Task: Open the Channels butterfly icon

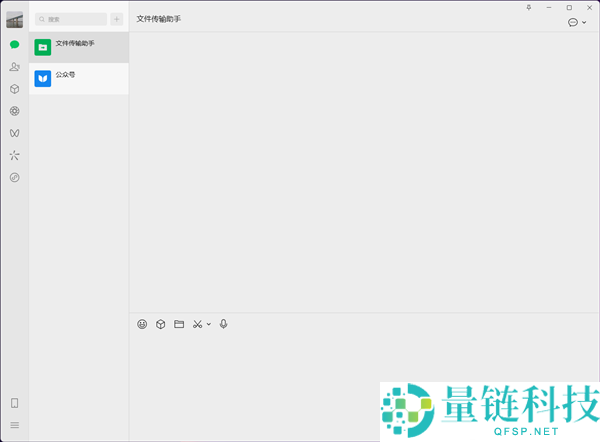Action: (x=15, y=133)
